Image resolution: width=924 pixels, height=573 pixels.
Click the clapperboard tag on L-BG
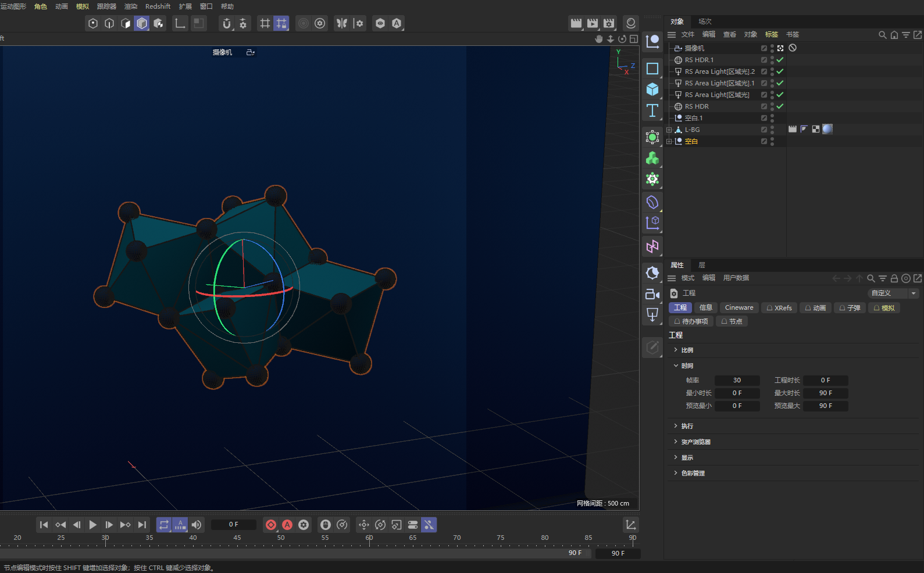point(792,129)
